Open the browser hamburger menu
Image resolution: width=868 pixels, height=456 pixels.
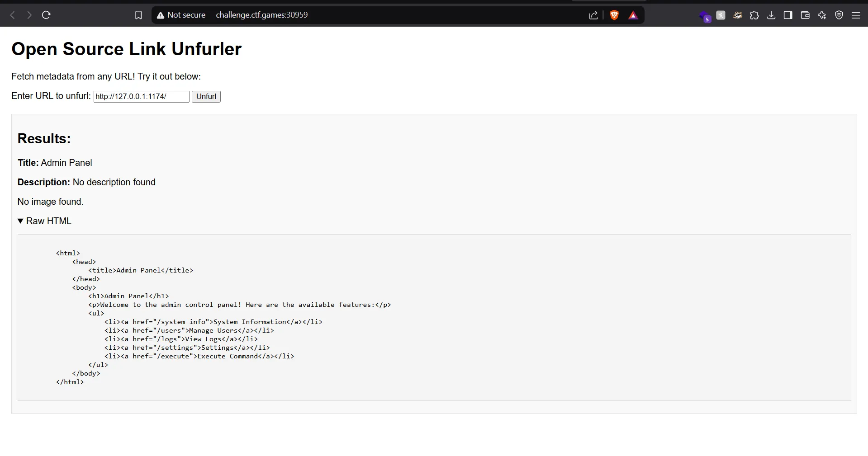click(856, 15)
